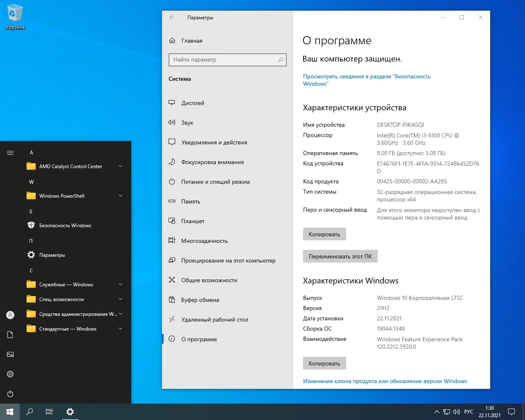Open the user account icon in Start
525x420 pixels.
click(x=10, y=315)
